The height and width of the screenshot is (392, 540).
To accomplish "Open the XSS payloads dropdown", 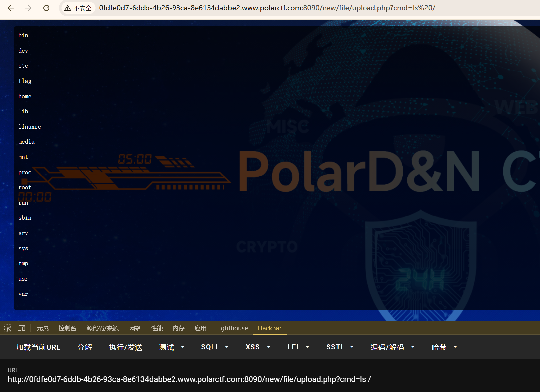I will (x=257, y=347).
